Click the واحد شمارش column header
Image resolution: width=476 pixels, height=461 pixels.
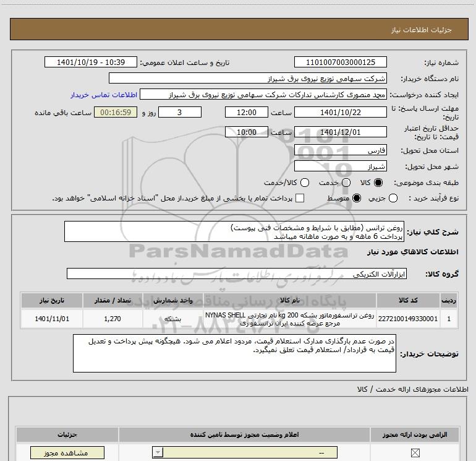pos(172,300)
